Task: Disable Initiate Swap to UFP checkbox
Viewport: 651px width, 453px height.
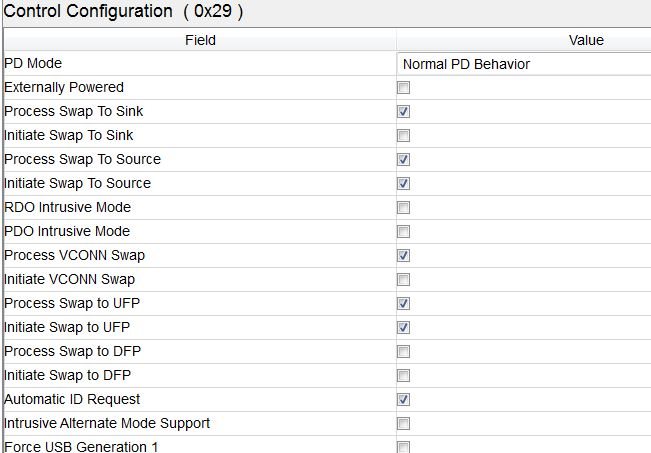Action: pos(404,328)
